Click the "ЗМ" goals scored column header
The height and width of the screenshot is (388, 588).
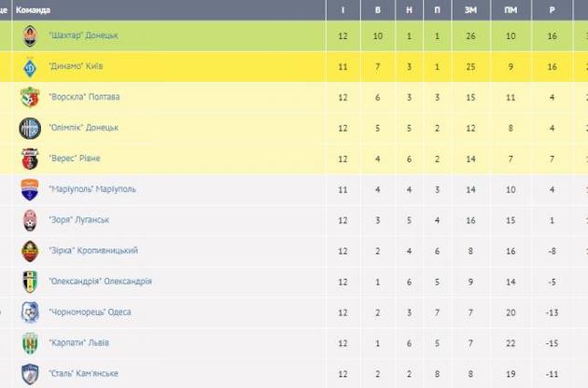469,8
